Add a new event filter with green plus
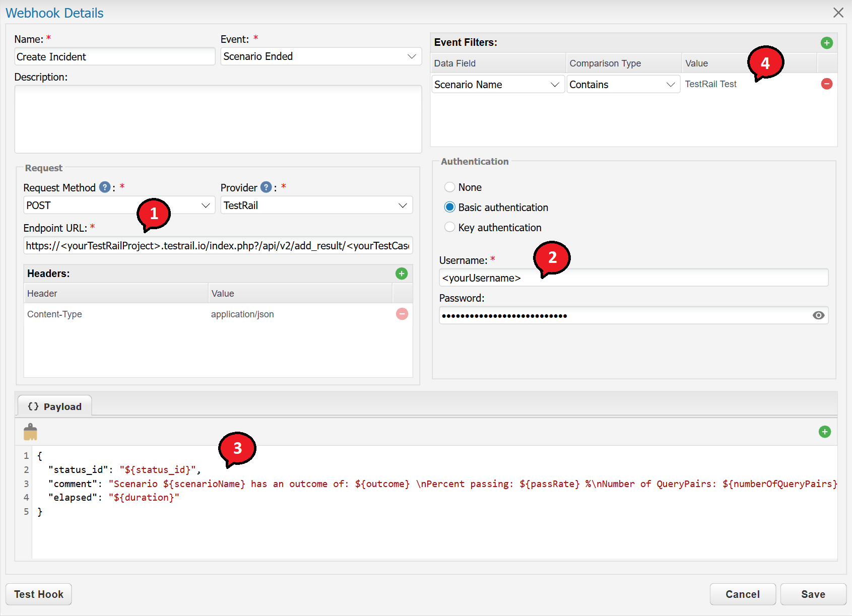The width and height of the screenshot is (852, 616). coord(826,43)
